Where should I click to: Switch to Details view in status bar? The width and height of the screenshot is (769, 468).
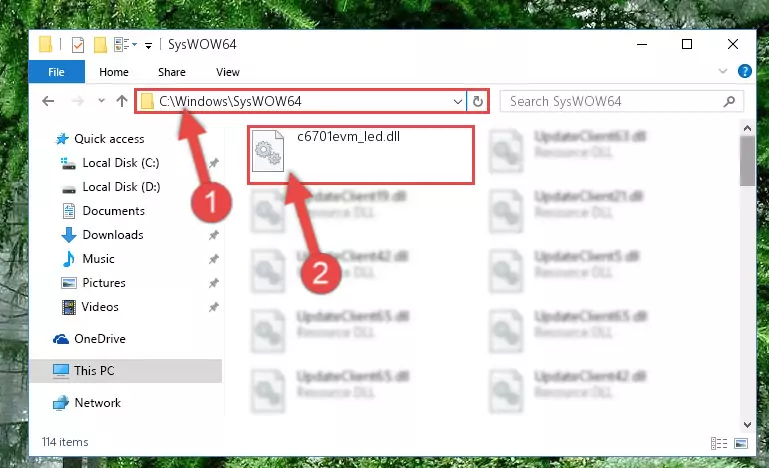[718, 443]
